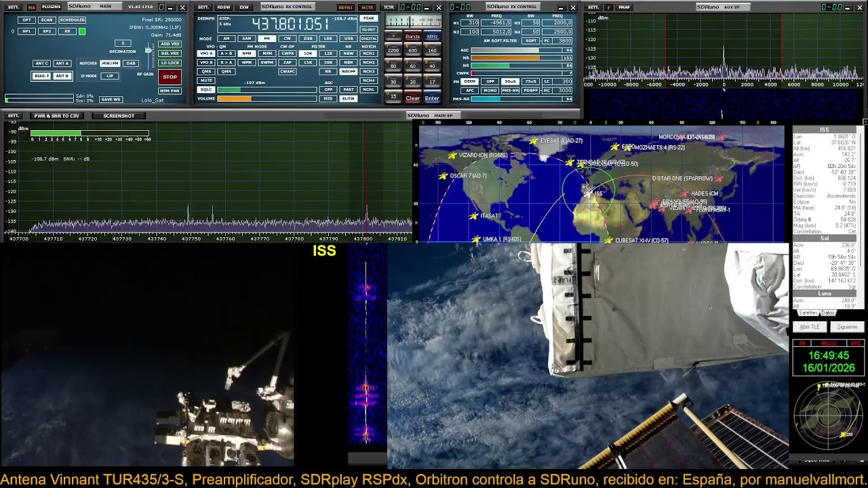Open SETT. in the RX Control window
Viewport: 868px width, 488px height.
pyautogui.click(x=203, y=7)
